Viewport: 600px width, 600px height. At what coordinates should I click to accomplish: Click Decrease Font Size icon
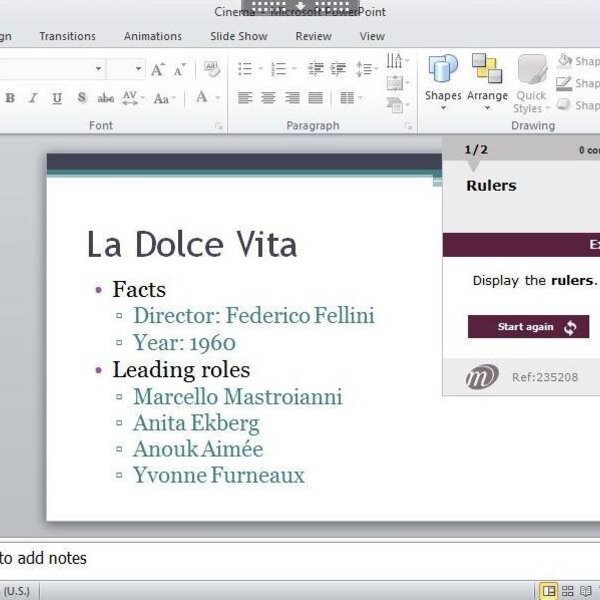click(x=180, y=69)
